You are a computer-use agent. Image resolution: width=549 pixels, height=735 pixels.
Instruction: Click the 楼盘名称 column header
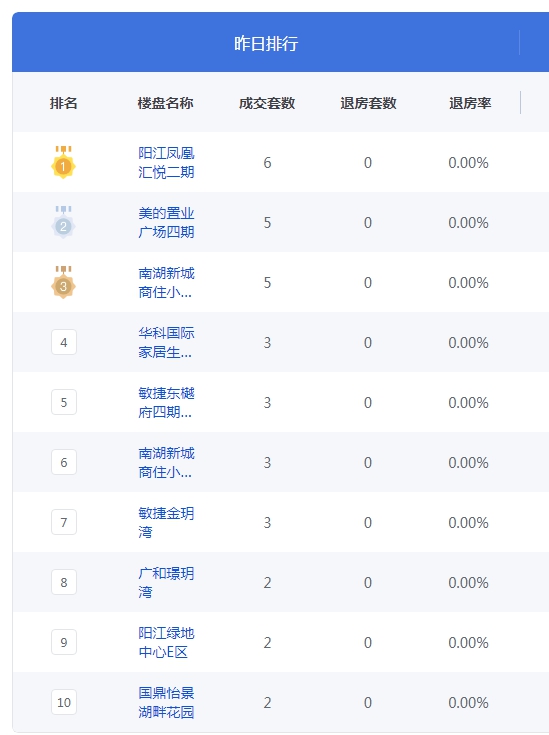[x=165, y=103]
